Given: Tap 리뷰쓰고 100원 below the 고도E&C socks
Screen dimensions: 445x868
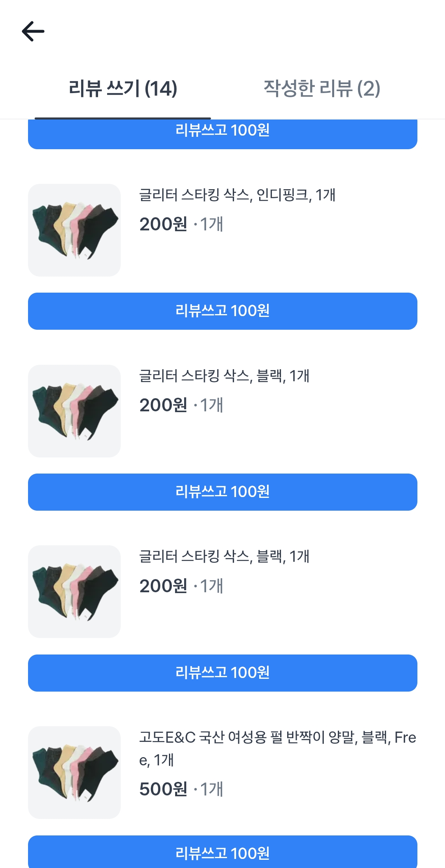Looking at the screenshot, I should [222, 852].
